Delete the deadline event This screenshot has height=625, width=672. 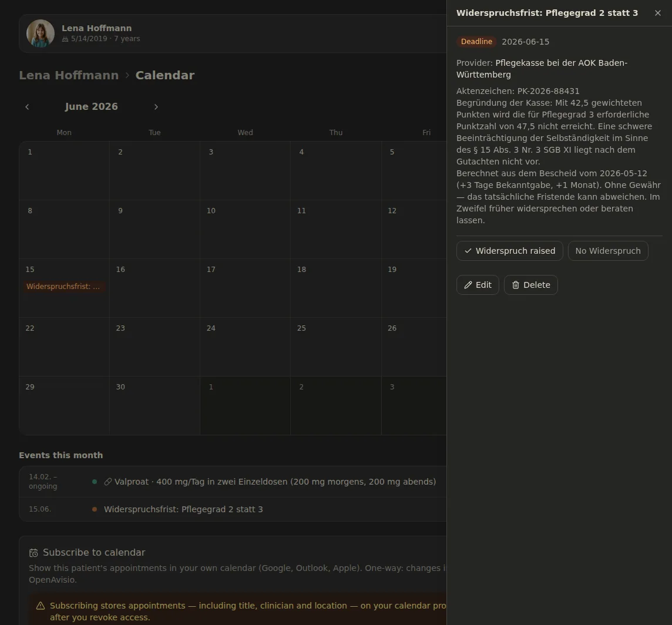click(x=530, y=285)
